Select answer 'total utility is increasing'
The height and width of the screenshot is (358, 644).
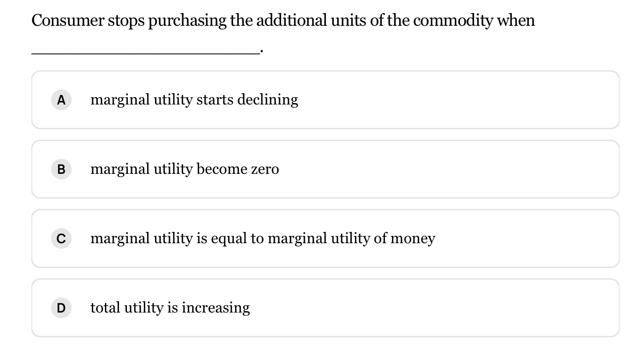(170, 308)
